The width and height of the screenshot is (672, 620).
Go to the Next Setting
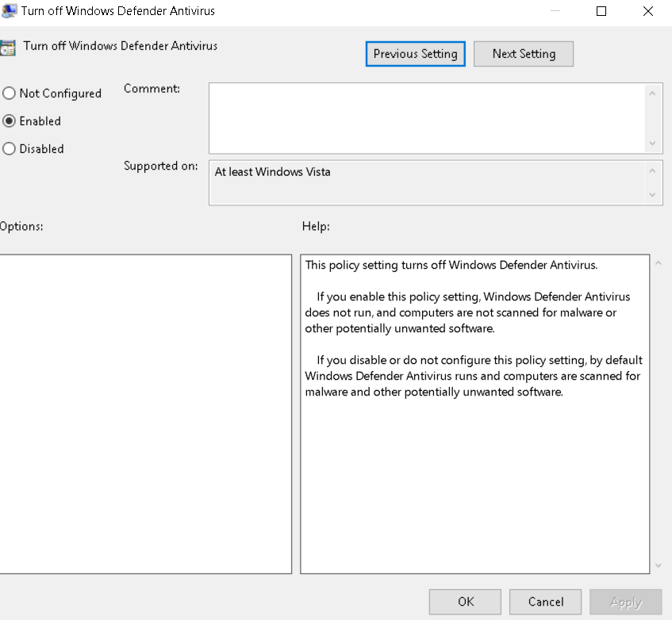524,54
